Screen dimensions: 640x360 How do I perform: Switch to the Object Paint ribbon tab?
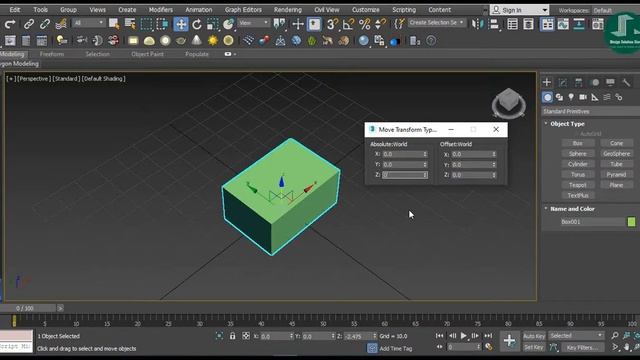click(x=147, y=54)
